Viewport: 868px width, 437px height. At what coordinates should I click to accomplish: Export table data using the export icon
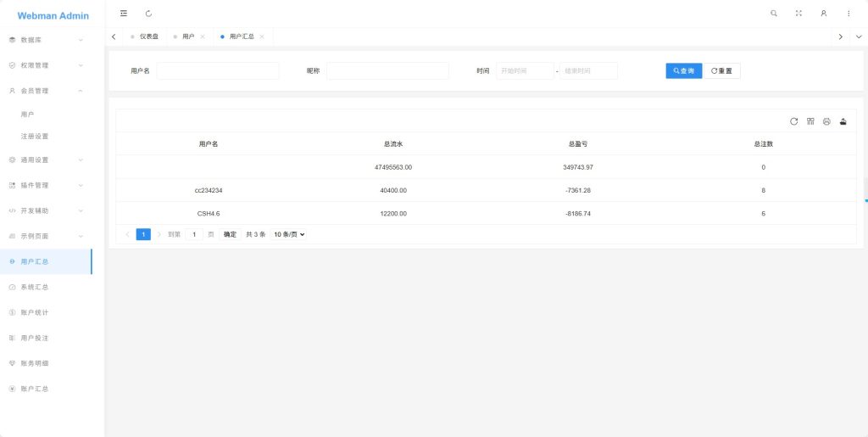[843, 121]
